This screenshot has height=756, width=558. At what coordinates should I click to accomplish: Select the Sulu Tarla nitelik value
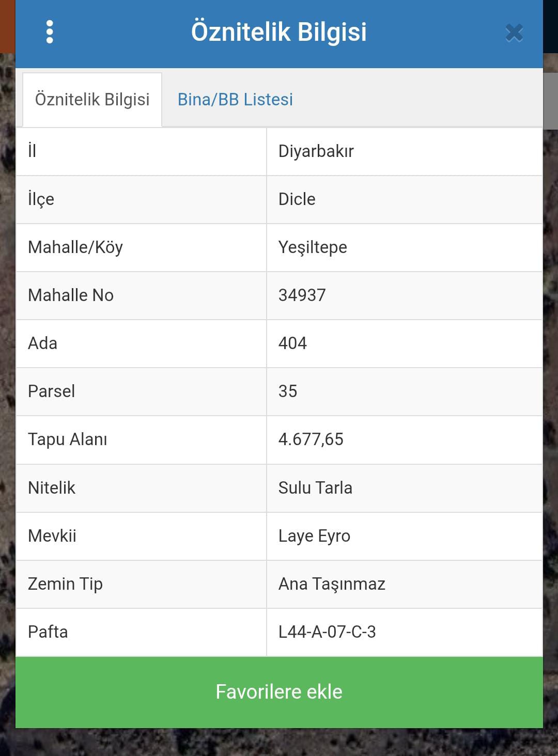(315, 488)
